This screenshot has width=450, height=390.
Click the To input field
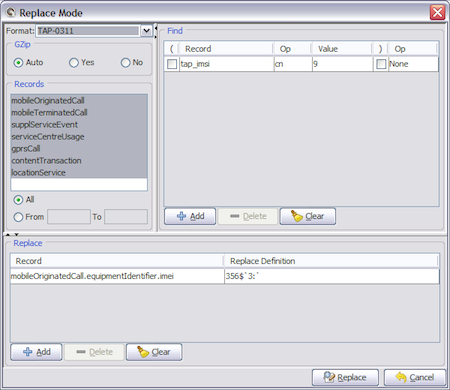click(126, 217)
